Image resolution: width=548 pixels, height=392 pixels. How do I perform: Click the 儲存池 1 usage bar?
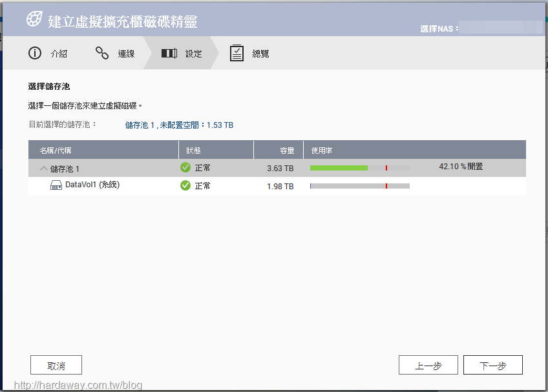[359, 168]
